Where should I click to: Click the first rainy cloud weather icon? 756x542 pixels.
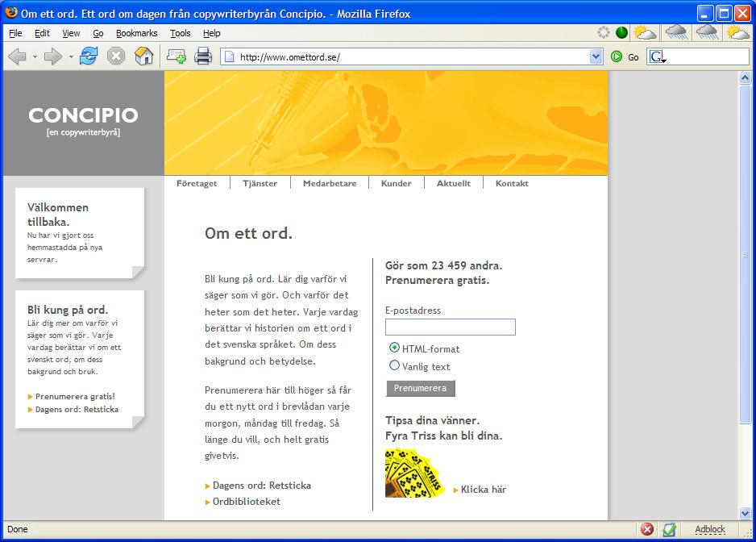(676, 33)
